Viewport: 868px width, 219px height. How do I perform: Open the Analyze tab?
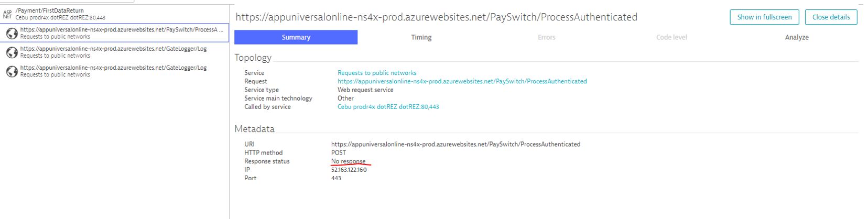(x=797, y=37)
